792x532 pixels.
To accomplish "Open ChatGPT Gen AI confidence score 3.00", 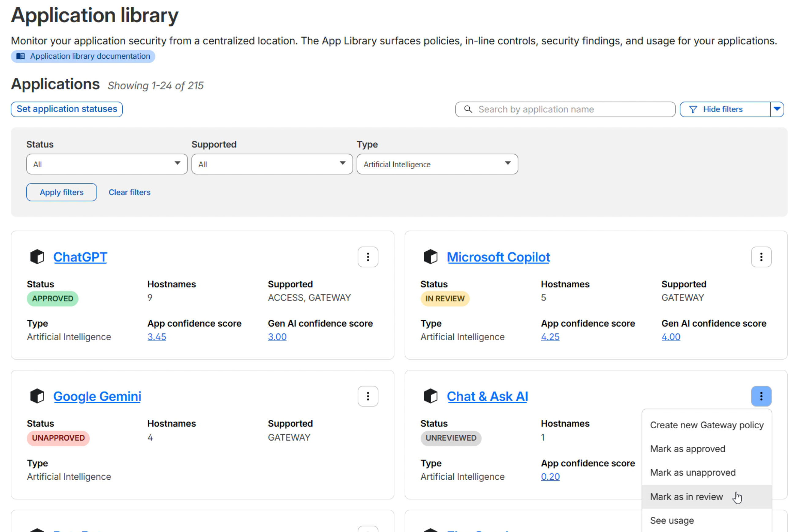I will 277,337.
